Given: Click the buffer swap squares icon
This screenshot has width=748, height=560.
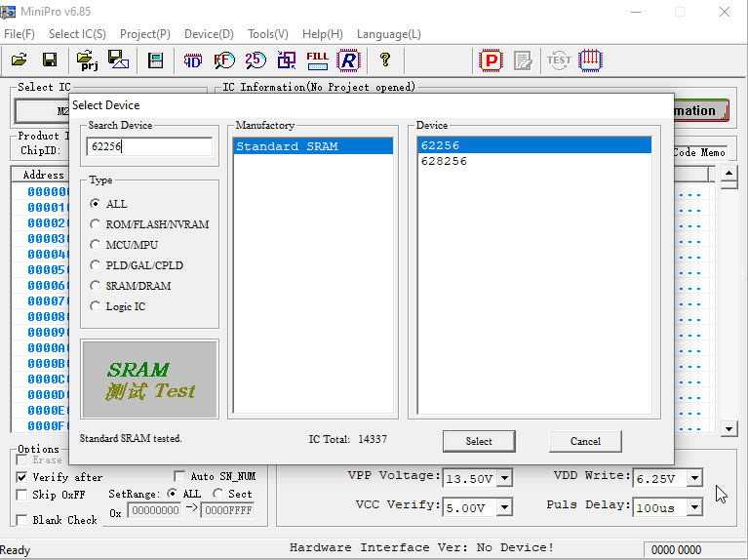Looking at the screenshot, I should (287, 60).
